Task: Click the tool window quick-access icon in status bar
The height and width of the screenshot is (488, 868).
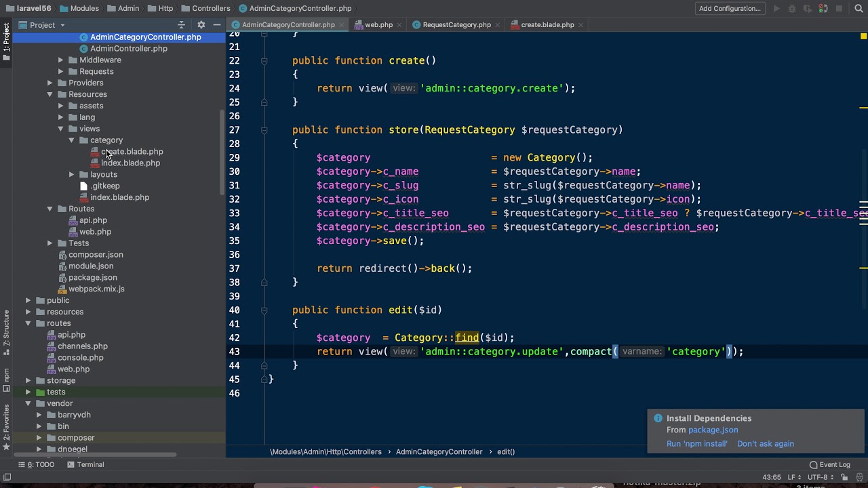Action: 6,477
